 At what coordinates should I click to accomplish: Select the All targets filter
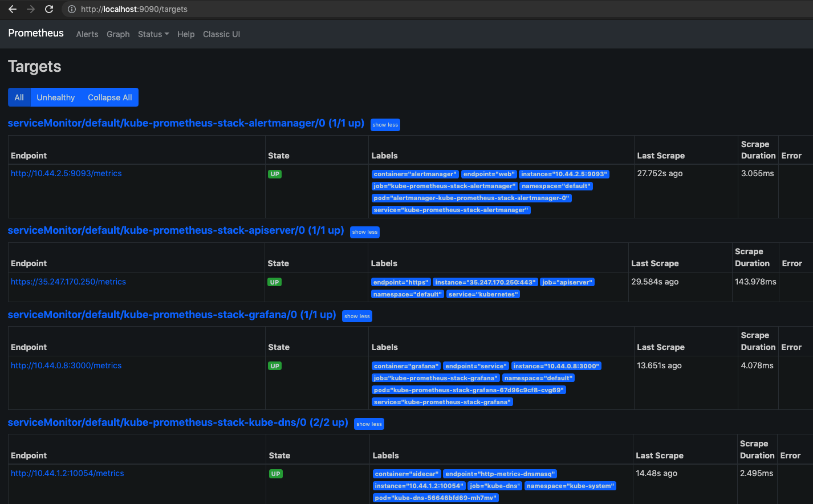19,97
